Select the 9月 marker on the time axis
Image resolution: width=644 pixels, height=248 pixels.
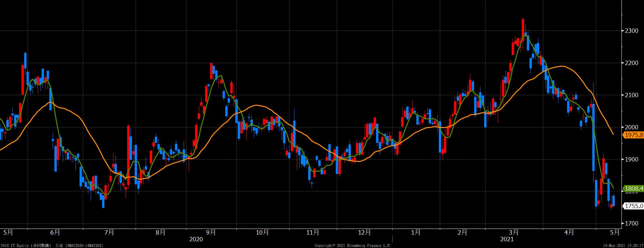[211, 232]
